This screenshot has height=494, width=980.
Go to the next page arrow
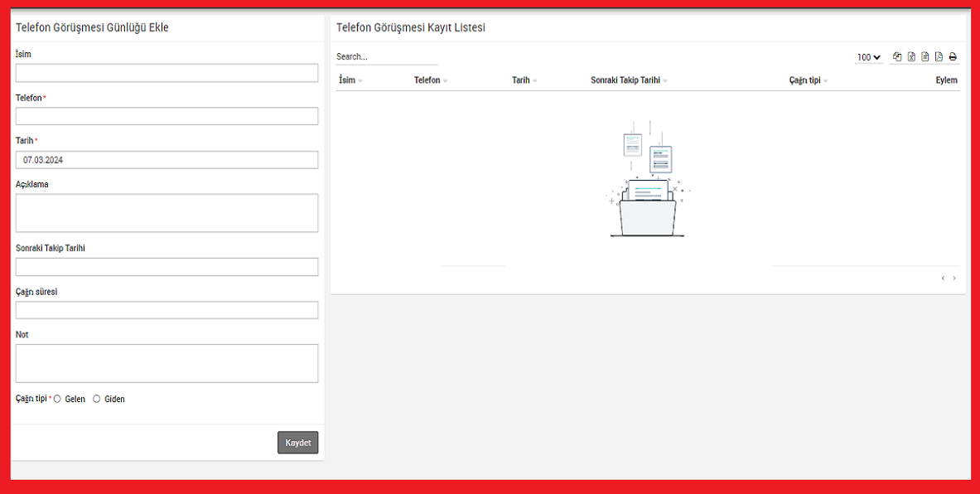pos(954,278)
